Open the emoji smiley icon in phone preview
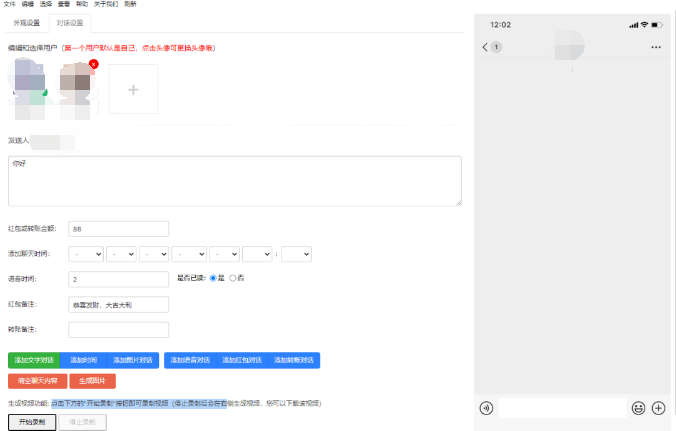 [638, 408]
